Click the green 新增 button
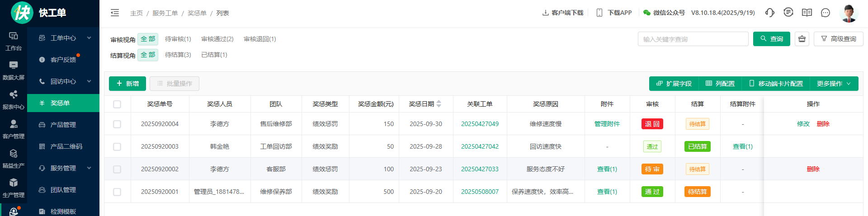The image size is (868, 216). (127, 84)
